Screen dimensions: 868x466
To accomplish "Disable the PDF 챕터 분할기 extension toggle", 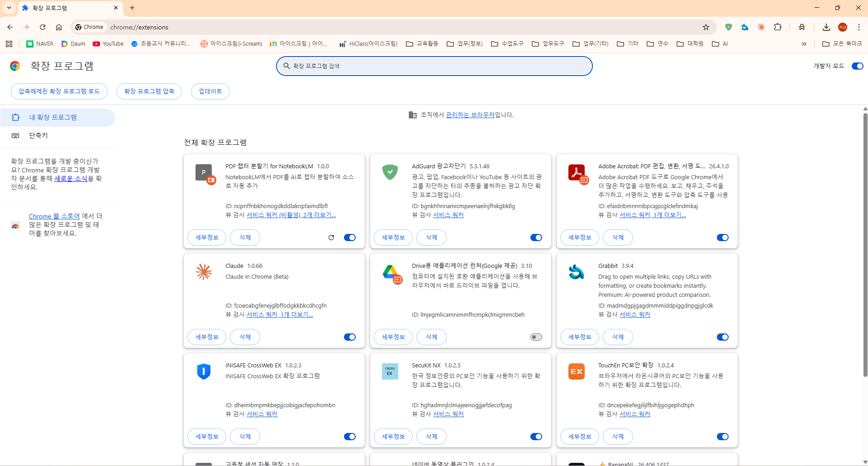I will pyautogui.click(x=350, y=238).
